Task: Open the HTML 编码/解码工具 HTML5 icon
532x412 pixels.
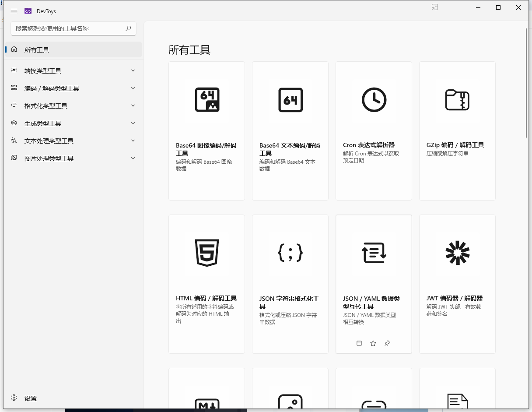Action: [207, 253]
